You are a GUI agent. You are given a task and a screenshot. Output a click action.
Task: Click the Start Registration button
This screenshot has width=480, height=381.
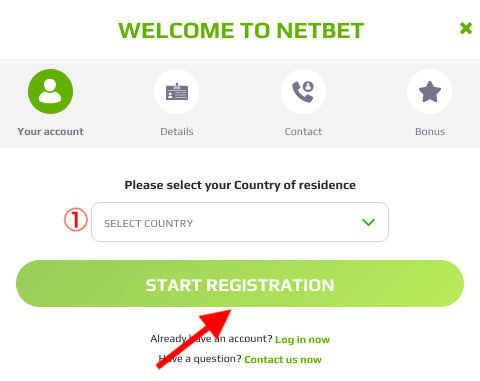tap(240, 284)
